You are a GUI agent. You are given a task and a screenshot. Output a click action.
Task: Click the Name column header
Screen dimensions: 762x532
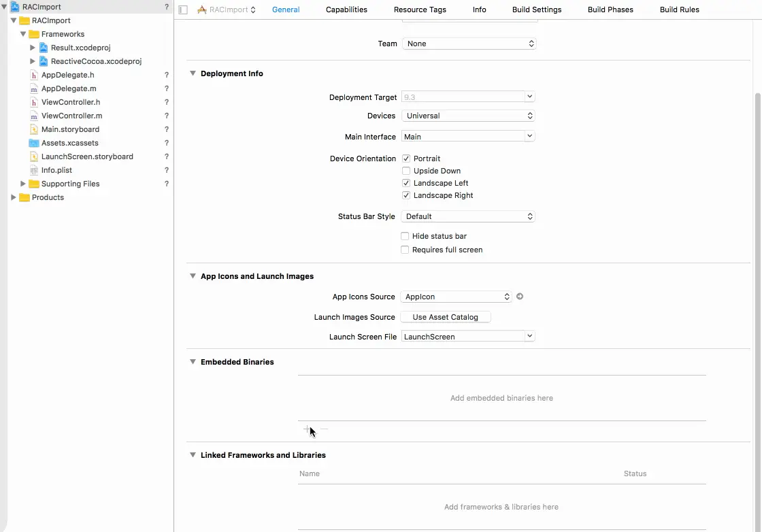pos(310,473)
